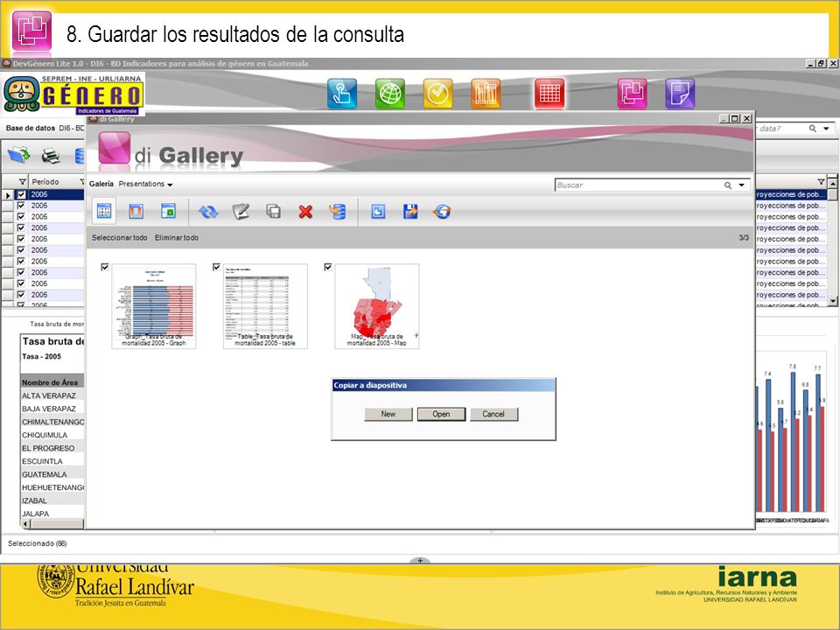The image size is (840, 630).
Task: Toggle checkbox on the Table thumbnail
Action: coord(216,267)
